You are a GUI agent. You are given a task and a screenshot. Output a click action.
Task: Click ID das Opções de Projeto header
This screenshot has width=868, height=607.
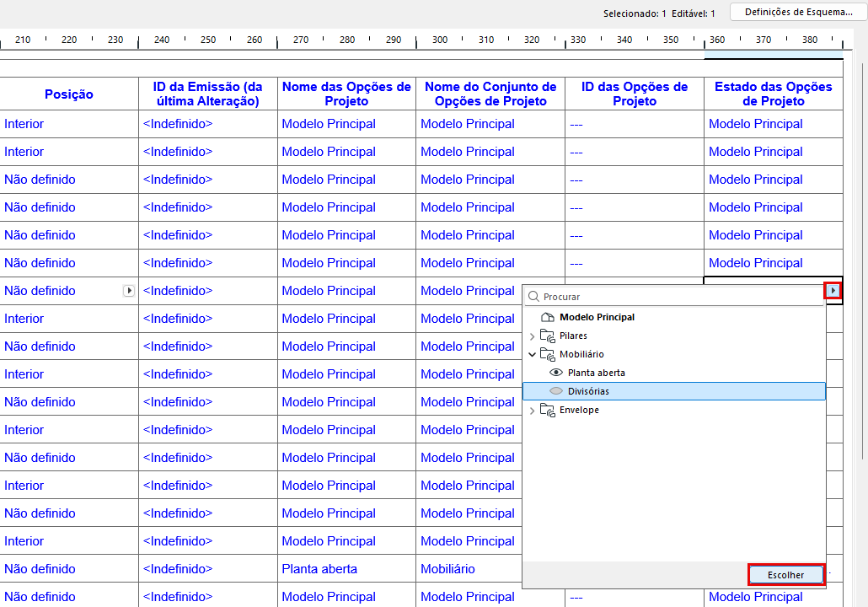[x=635, y=94]
